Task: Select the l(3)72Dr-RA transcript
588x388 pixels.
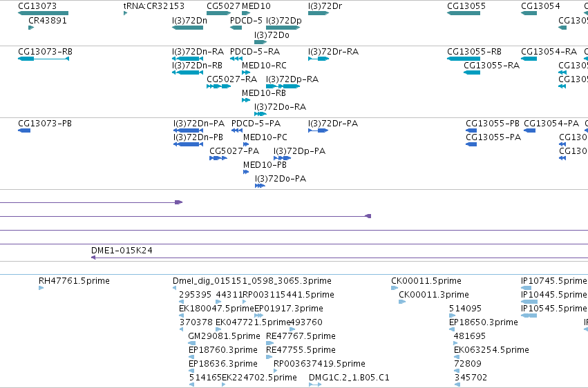Action: (x=319, y=59)
